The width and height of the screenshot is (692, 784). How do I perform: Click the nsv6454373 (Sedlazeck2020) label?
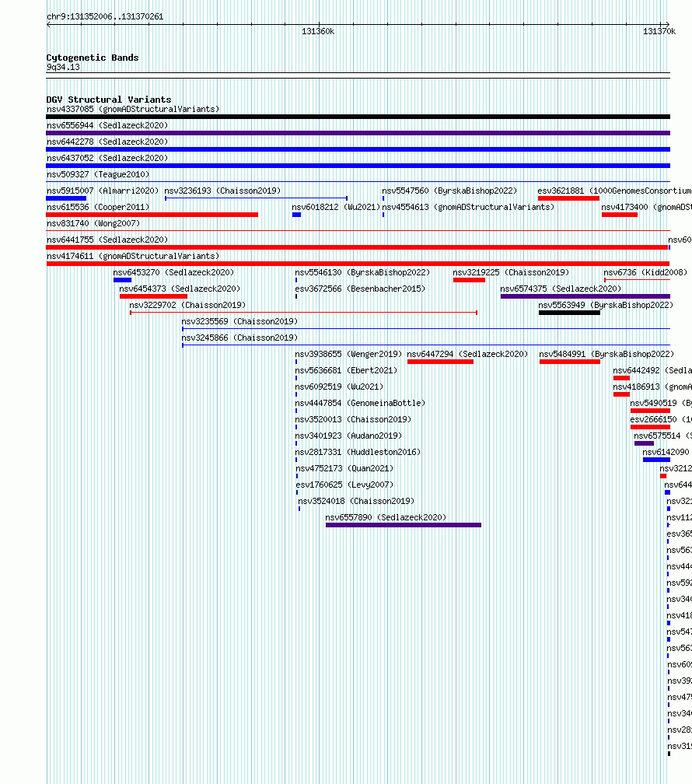pyautogui.click(x=180, y=289)
